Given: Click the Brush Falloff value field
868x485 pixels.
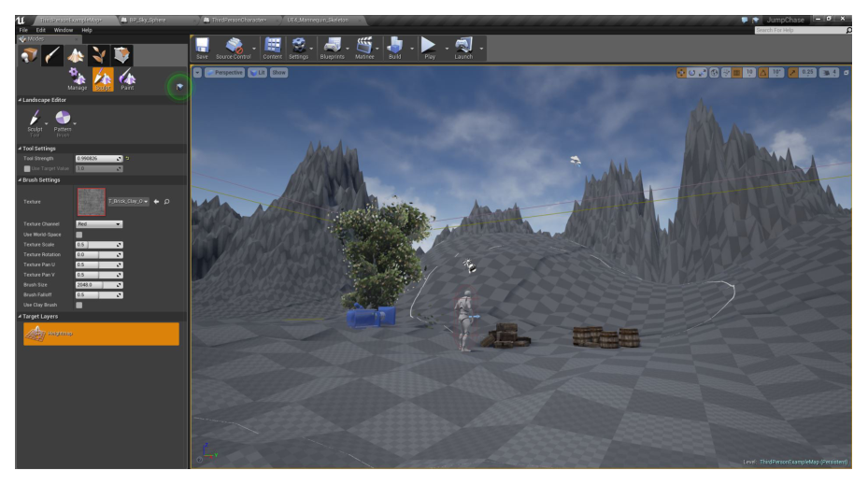Looking at the screenshot, I should [x=98, y=294].
